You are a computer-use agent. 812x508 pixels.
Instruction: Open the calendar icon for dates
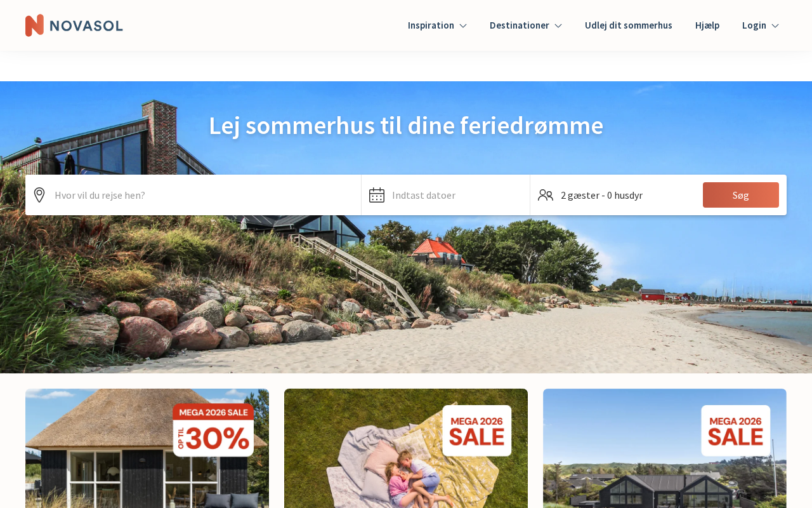pyautogui.click(x=377, y=195)
